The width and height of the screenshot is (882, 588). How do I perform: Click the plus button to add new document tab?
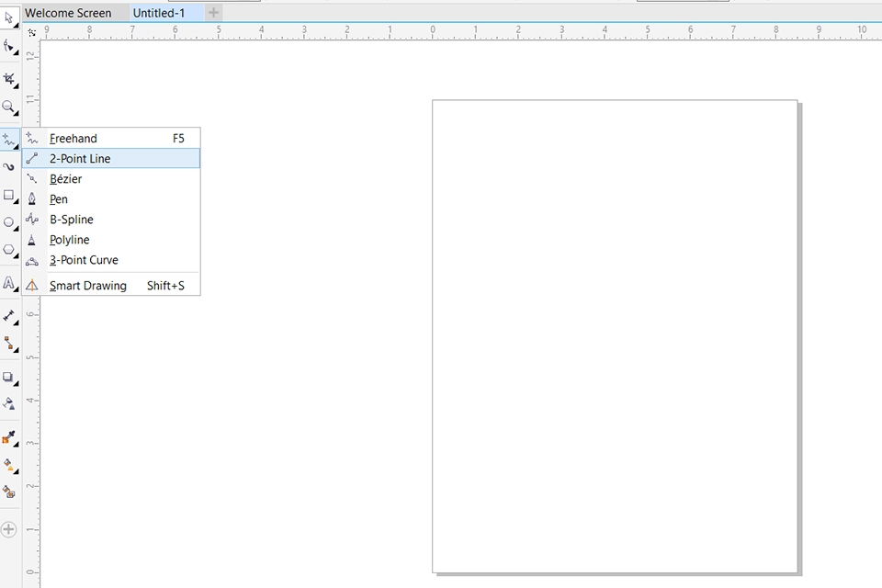pos(214,13)
